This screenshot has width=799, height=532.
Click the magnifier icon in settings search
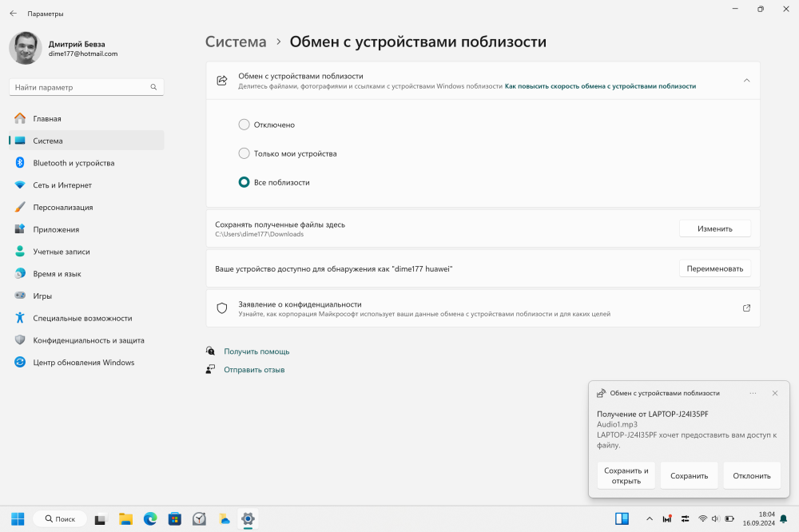pos(153,87)
